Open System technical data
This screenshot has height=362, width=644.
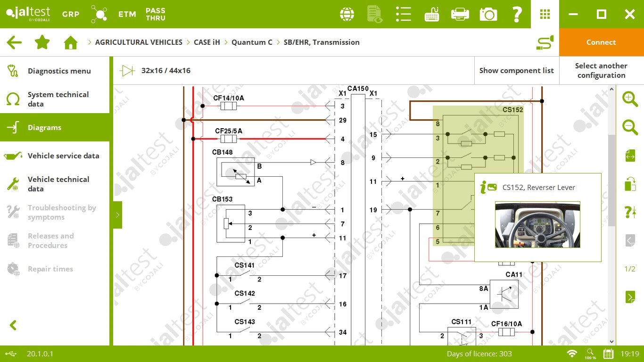[x=55, y=99]
